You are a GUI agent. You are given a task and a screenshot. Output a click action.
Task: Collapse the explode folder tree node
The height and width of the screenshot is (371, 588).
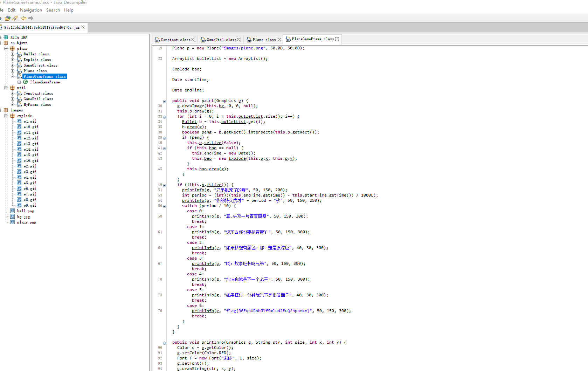click(x=6, y=116)
